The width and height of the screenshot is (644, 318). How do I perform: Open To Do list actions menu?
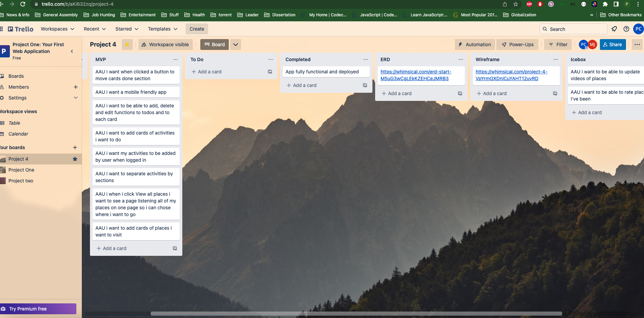click(x=271, y=59)
